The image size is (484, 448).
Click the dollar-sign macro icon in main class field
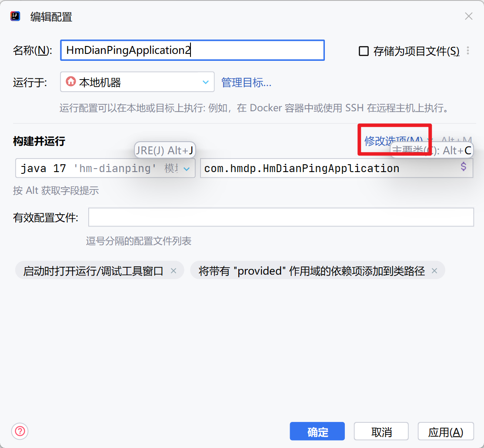(x=464, y=167)
